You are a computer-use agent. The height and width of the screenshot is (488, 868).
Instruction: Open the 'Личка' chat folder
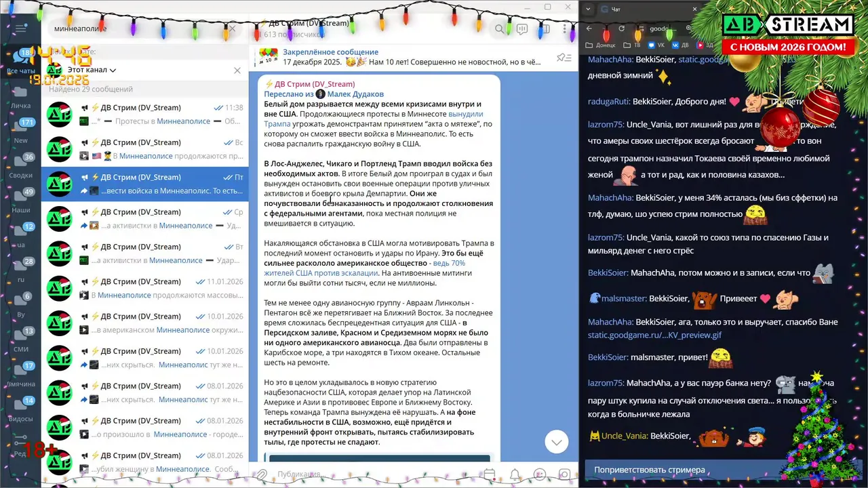point(20,98)
